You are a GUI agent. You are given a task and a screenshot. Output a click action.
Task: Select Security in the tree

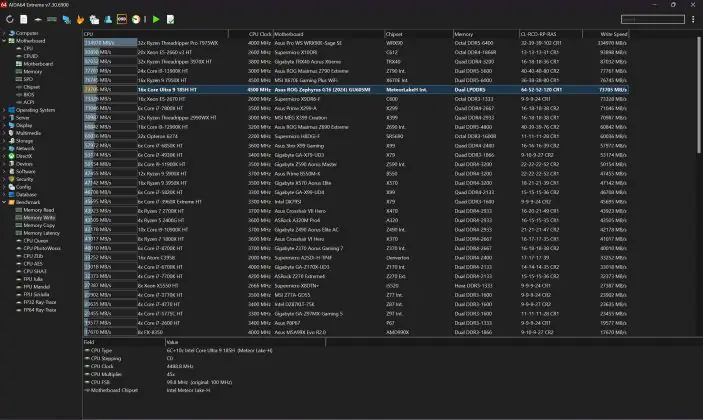(24, 179)
